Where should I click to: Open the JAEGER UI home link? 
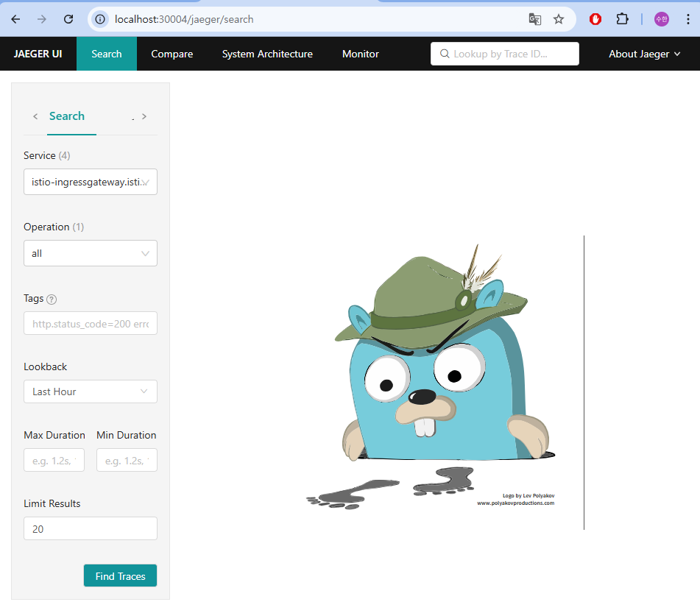tap(38, 54)
